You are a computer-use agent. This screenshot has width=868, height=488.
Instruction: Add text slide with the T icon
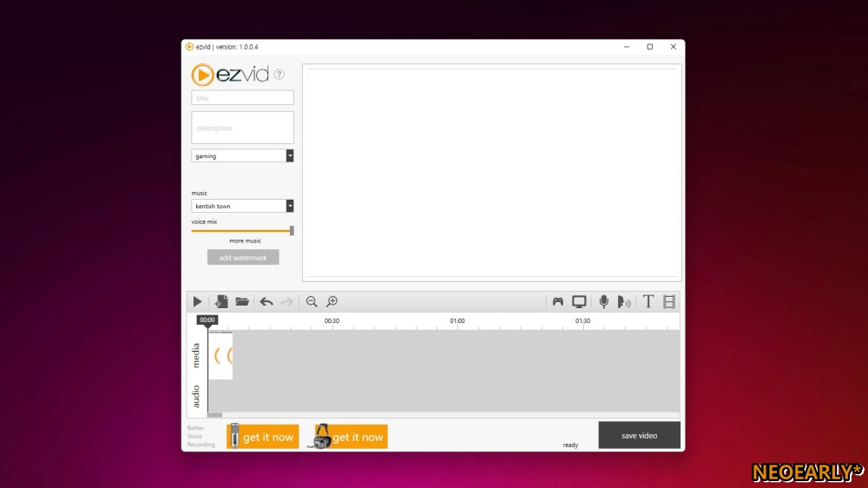pos(648,301)
